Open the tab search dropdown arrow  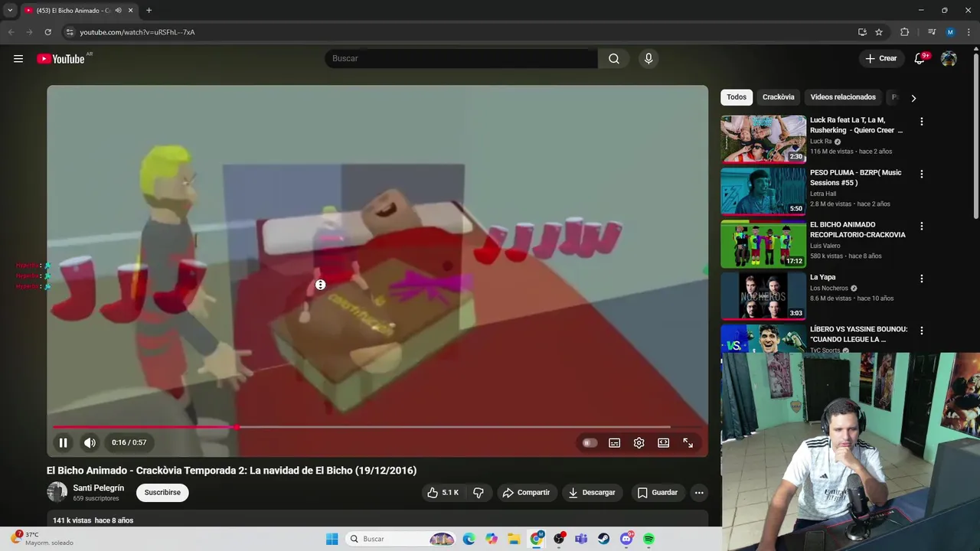point(10,11)
